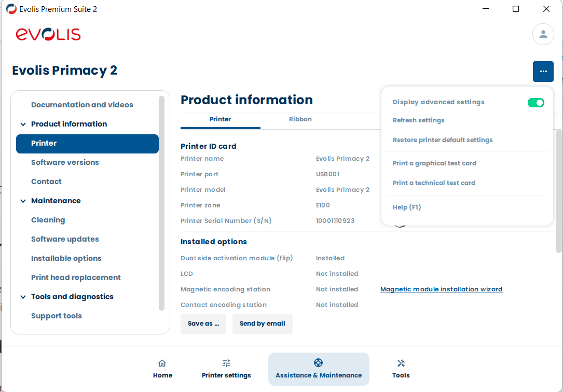
Task: Click Assistance & Maintenance lifebuoy icon
Action: click(319, 363)
